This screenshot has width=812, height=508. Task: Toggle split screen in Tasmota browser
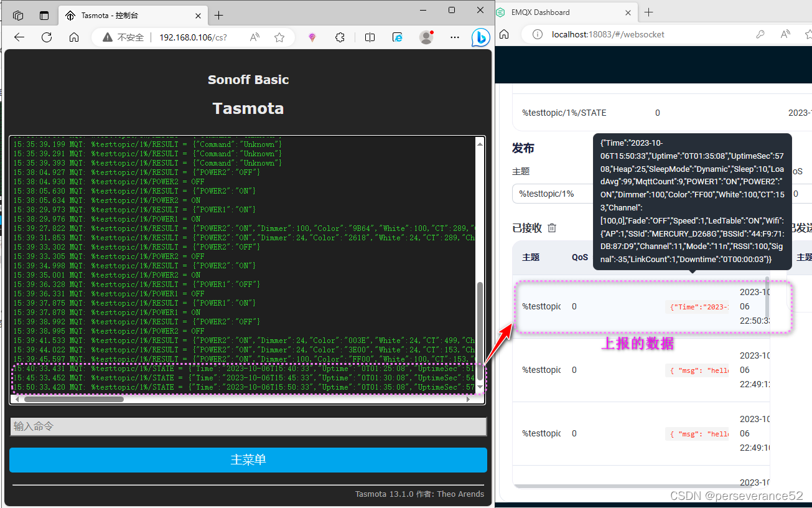[370, 37]
